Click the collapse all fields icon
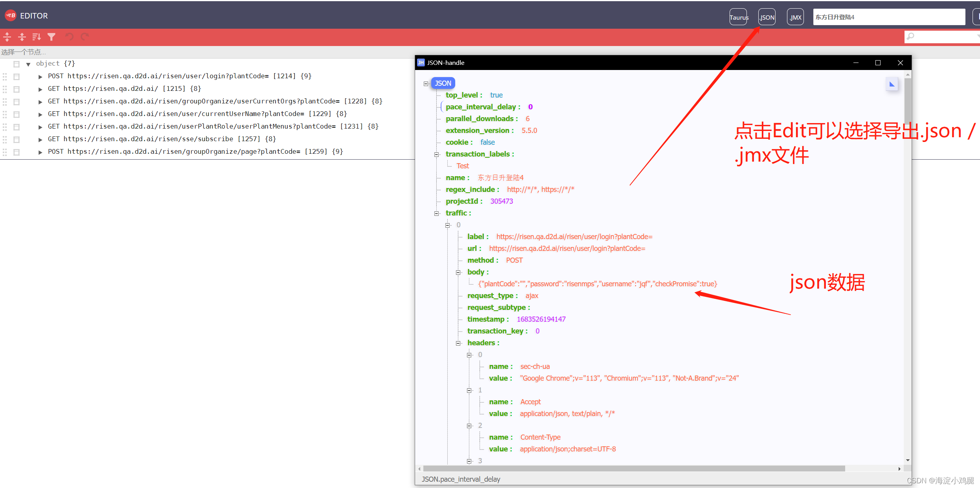 (22, 37)
